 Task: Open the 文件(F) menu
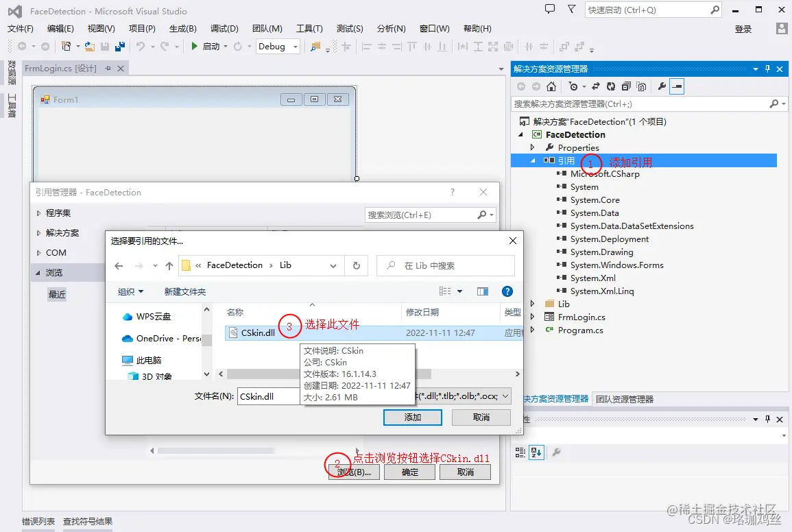click(x=20, y=29)
